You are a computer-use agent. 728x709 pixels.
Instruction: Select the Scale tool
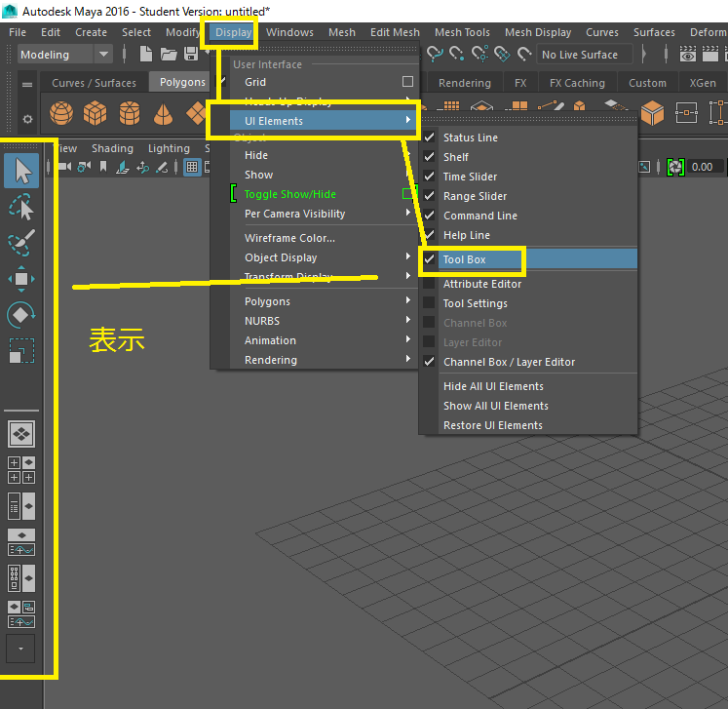point(21,350)
